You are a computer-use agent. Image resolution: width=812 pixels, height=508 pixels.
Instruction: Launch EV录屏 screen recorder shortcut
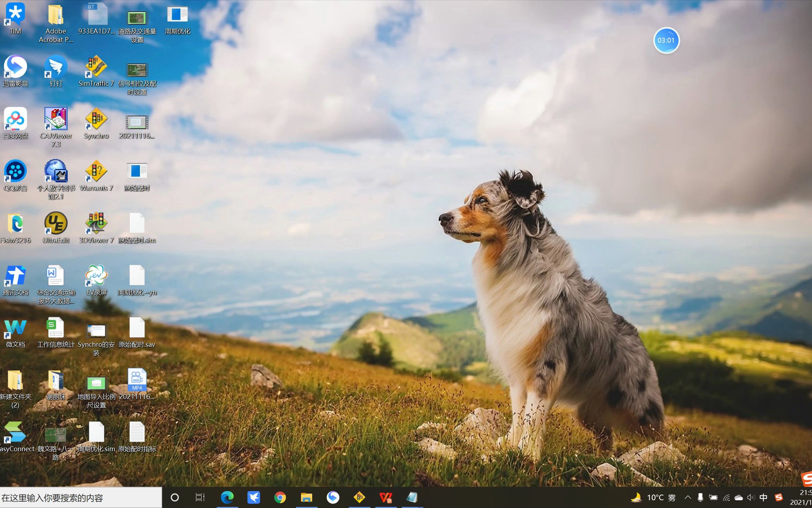[x=96, y=279]
